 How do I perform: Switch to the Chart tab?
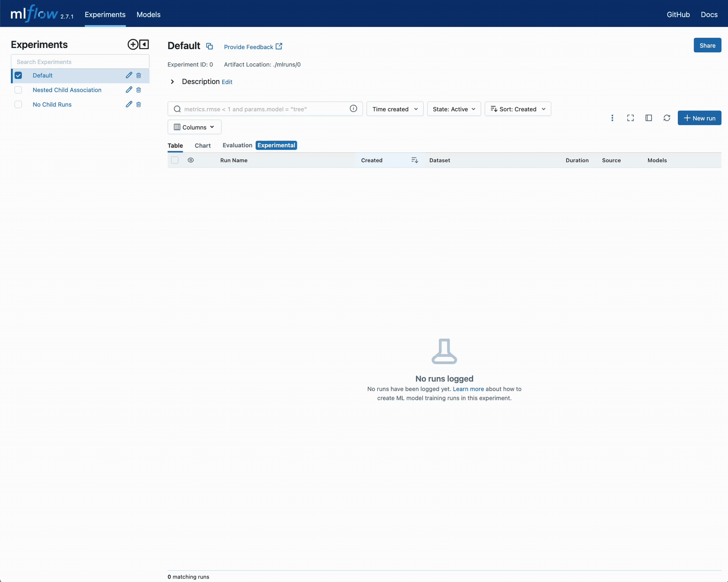203,145
